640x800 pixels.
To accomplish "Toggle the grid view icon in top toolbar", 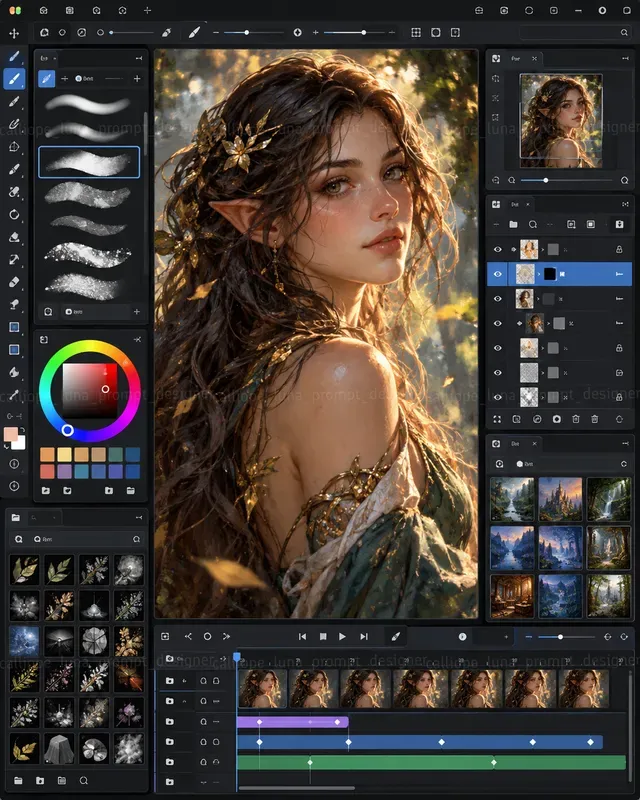I will tap(416, 33).
